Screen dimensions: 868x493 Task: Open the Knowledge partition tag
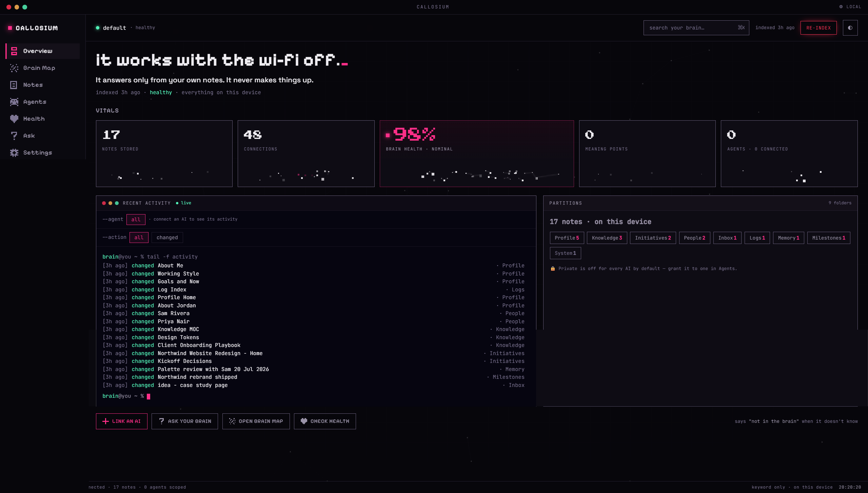(607, 238)
